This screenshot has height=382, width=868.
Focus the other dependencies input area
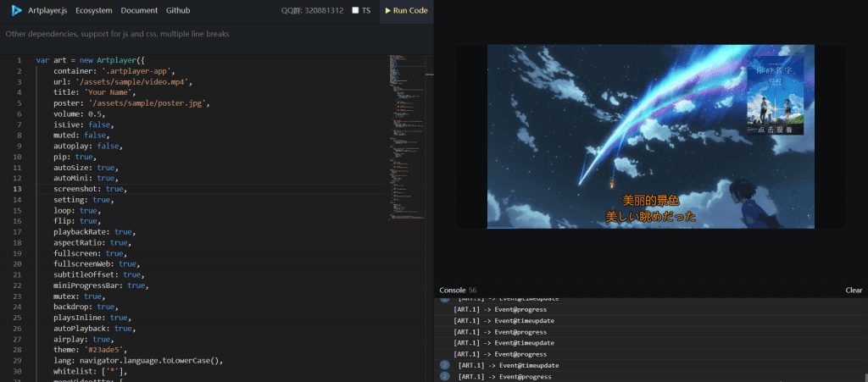[216, 39]
